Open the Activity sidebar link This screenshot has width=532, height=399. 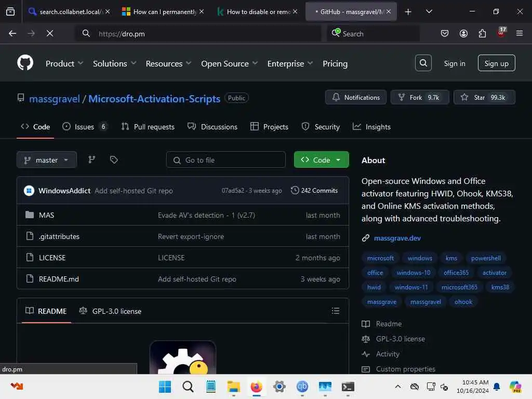tap(388, 354)
